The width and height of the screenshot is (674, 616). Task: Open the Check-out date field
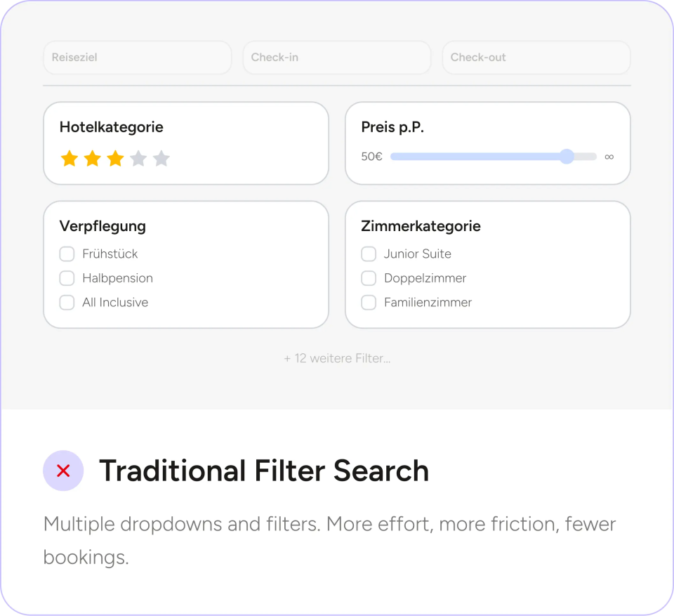tap(536, 58)
